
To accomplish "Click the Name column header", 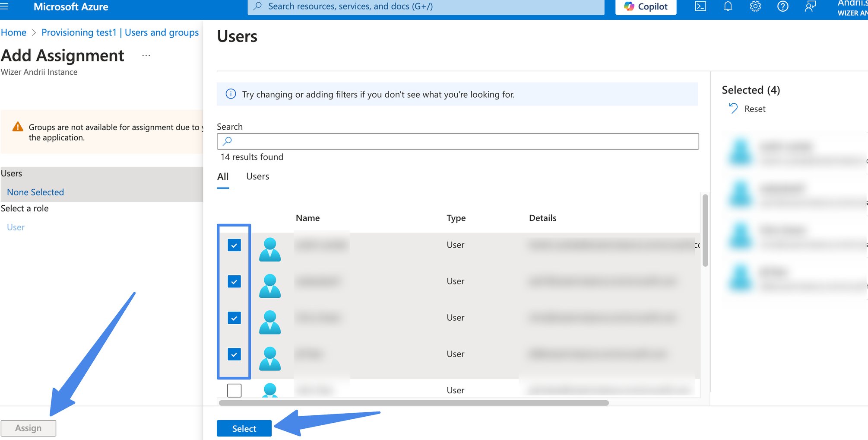I will click(x=307, y=218).
